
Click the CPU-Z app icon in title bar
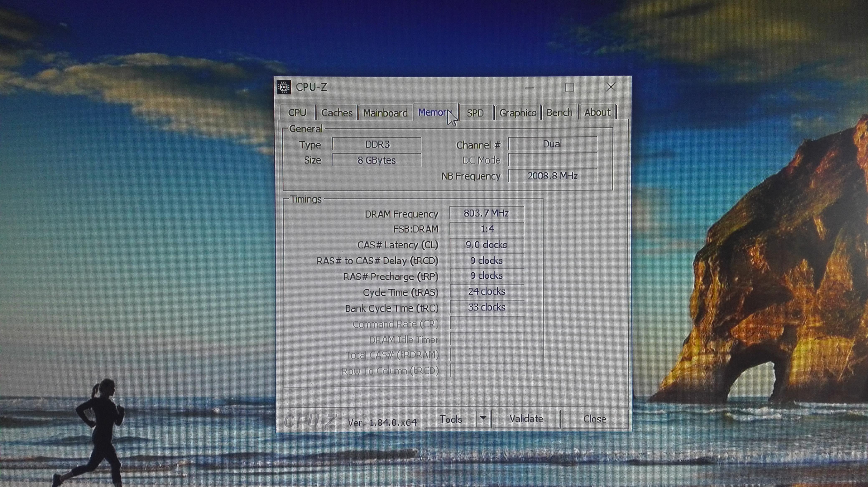pos(284,87)
